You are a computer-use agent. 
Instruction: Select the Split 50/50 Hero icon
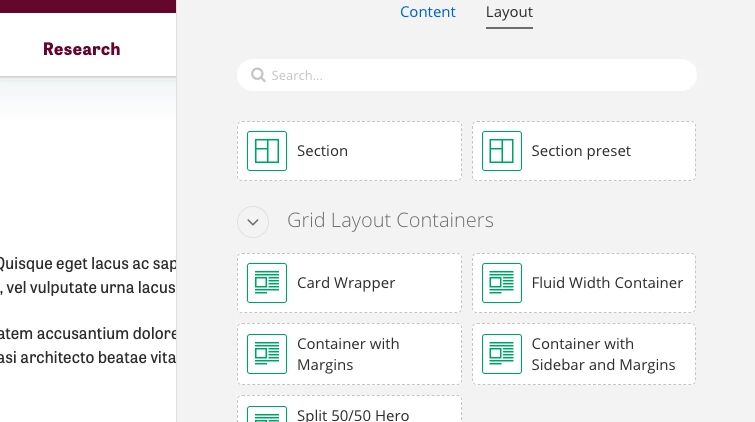tap(267, 415)
